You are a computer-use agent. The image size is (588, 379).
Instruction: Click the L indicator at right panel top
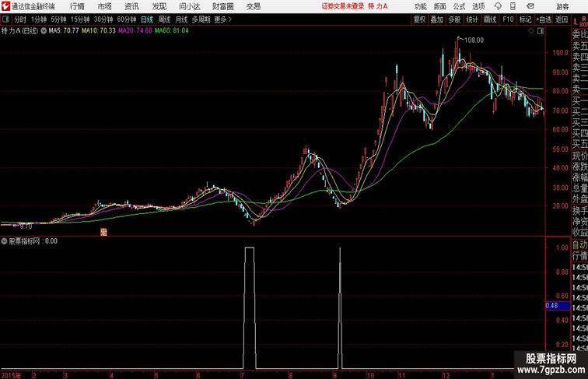point(576,22)
